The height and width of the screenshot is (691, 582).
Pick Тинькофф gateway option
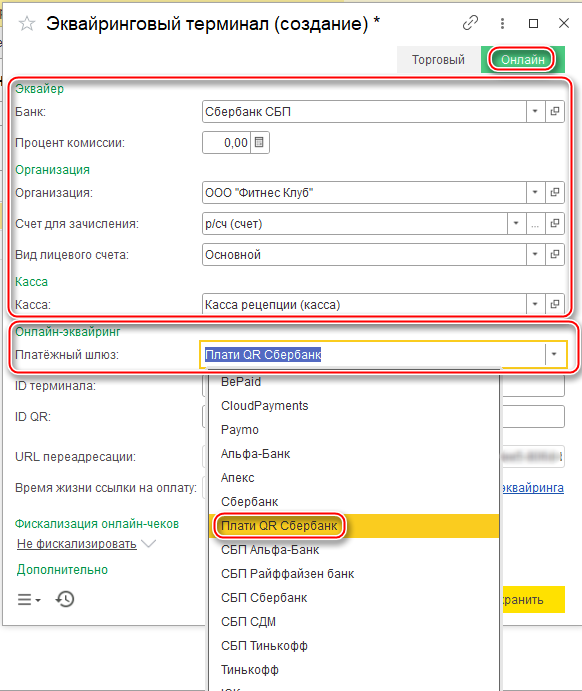click(x=354, y=670)
